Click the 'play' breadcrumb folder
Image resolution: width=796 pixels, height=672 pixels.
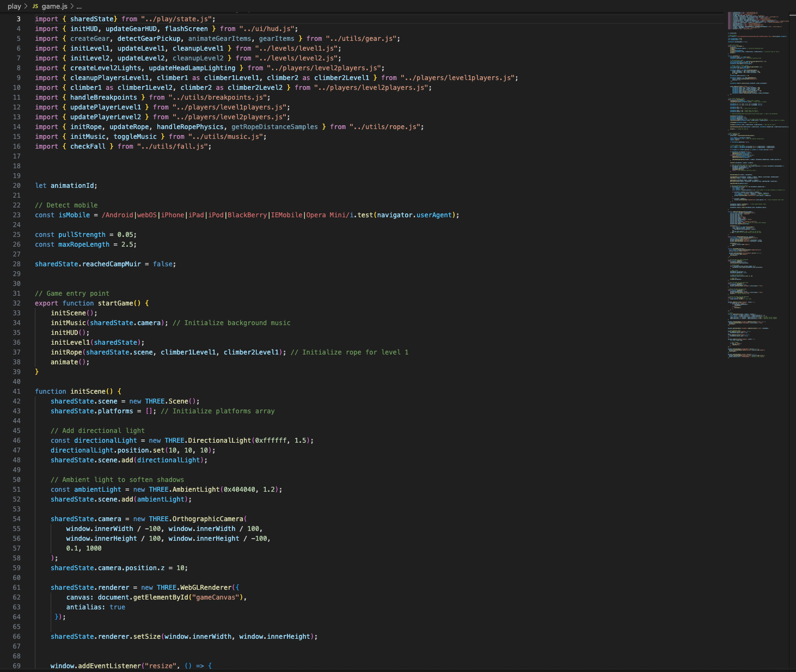click(14, 7)
